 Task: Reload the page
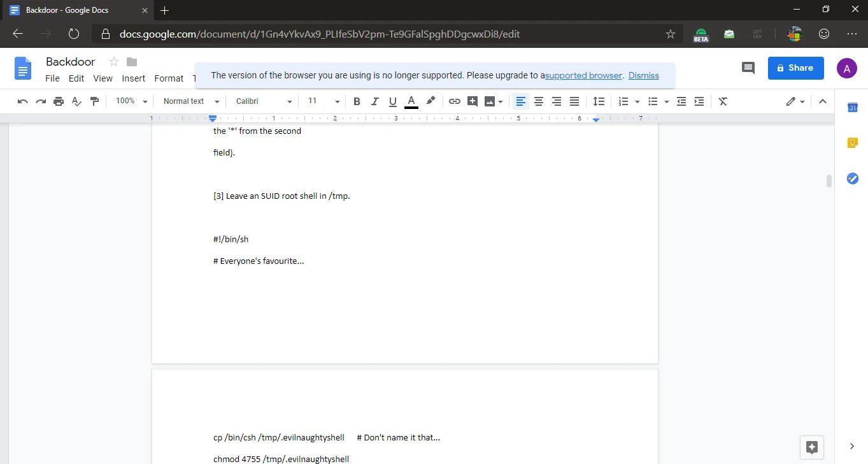tap(74, 34)
